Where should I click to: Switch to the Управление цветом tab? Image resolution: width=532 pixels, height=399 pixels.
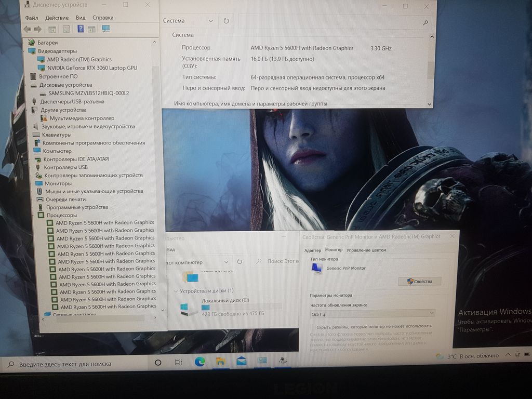pos(366,250)
